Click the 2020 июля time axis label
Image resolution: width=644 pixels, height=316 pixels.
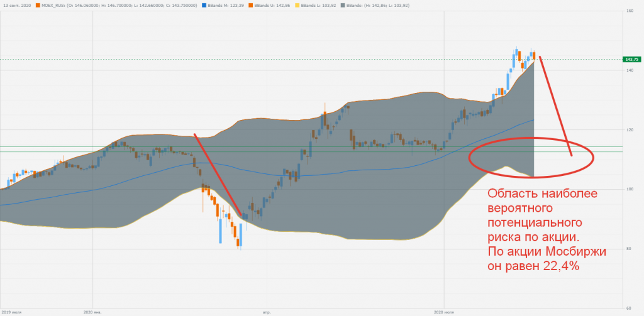pyautogui.click(x=444, y=311)
